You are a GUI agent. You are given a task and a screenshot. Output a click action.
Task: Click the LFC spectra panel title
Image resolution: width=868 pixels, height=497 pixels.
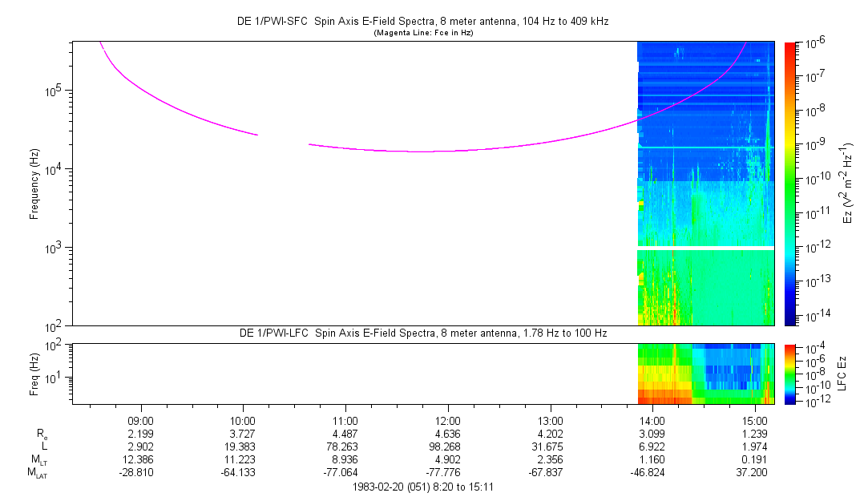coord(423,333)
